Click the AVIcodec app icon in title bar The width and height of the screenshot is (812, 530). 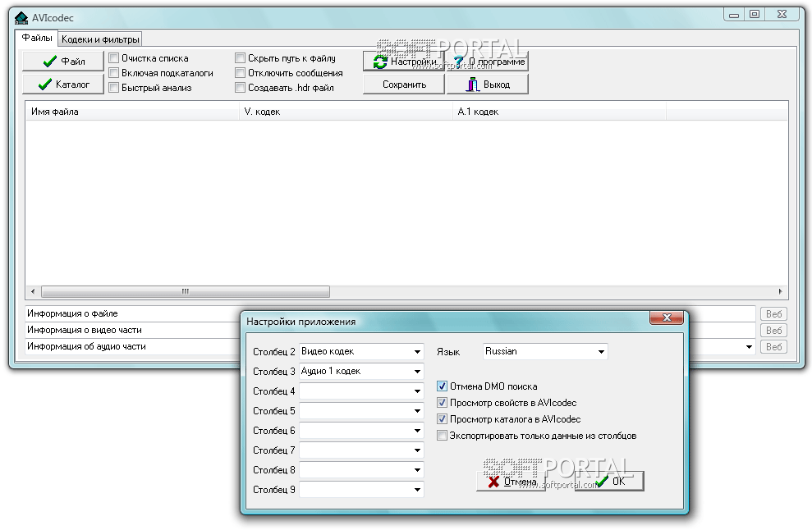[21, 18]
